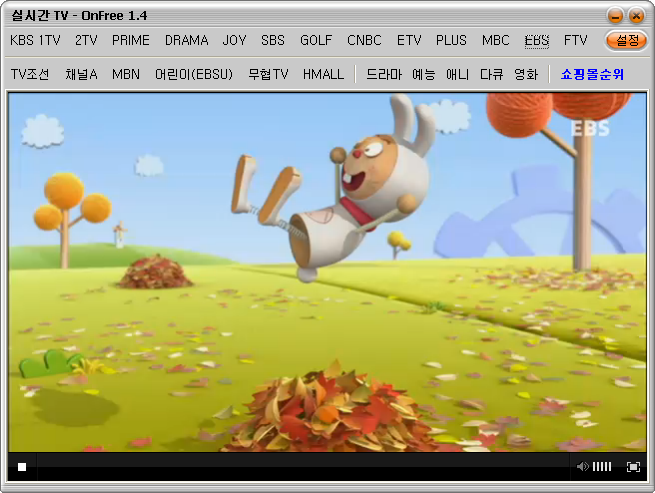This screenshot has height=493, width=655.
Task: Open the 다큐 documentary category
Action: pos(491,74)
